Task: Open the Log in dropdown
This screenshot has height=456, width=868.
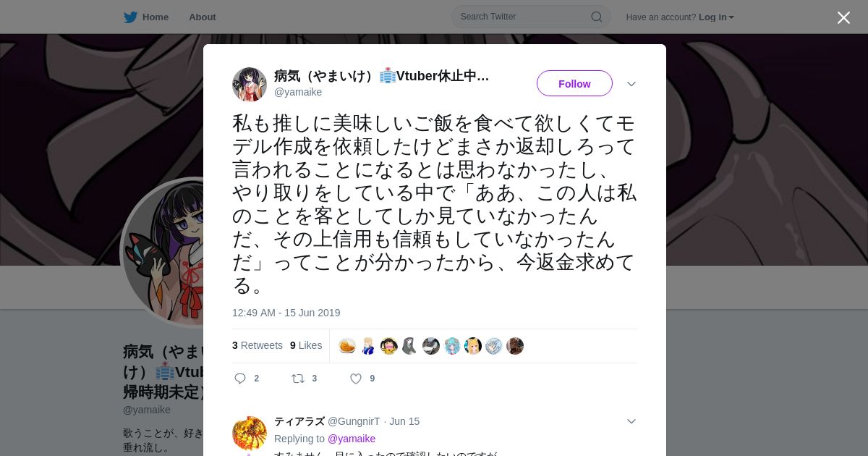Action: 716,17
